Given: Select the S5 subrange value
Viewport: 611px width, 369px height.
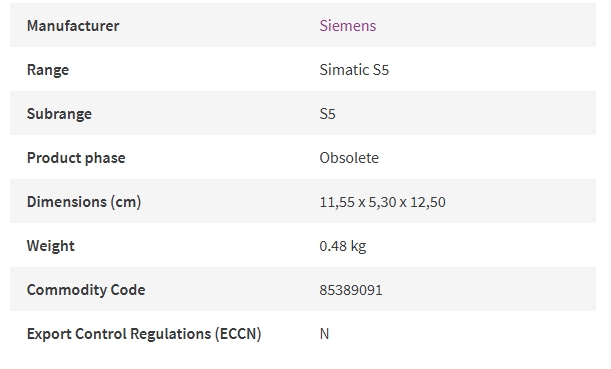Looking at the screenshot, I should point(327,114).
